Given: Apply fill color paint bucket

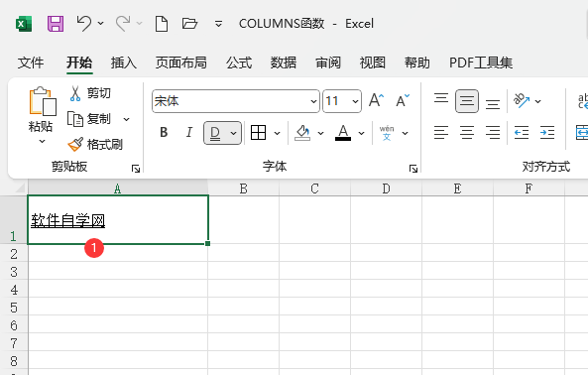Looking at the screenshot, I should pos(303,132).
